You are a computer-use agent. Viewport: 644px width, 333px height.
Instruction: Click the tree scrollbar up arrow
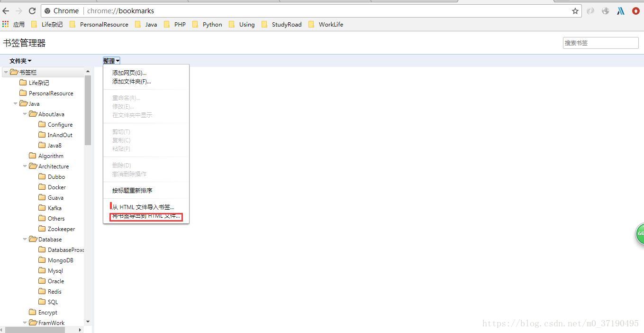tap(88, 71)
